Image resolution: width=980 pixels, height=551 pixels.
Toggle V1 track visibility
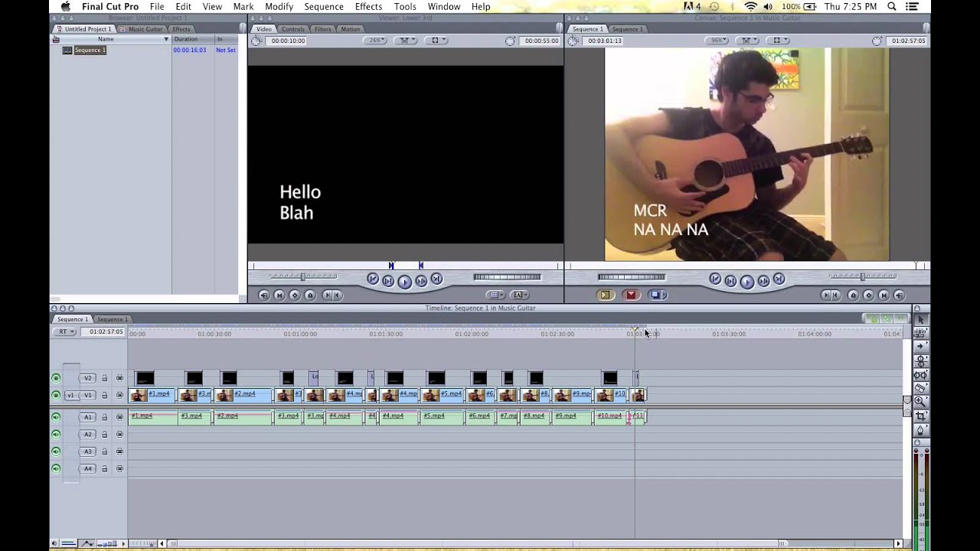click(56, 395)
